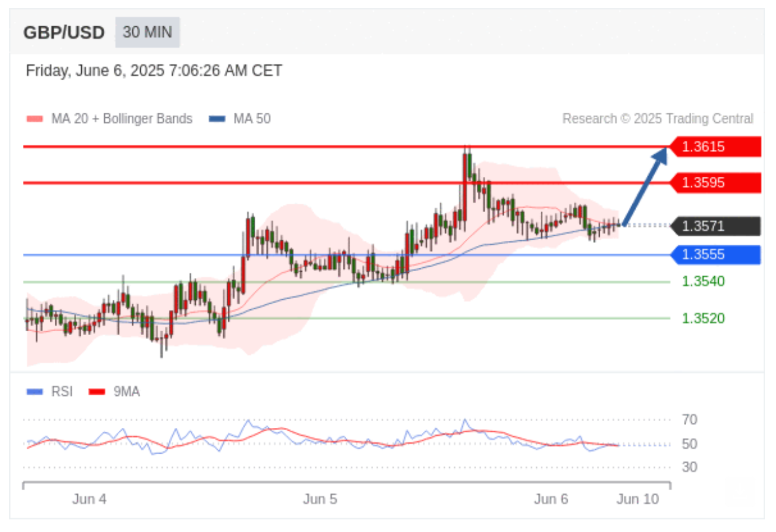The height and width of the screenshot is (532, 776).
Task: Click the 1.3555 blue pivot price tag
Action: pos(715,255)
